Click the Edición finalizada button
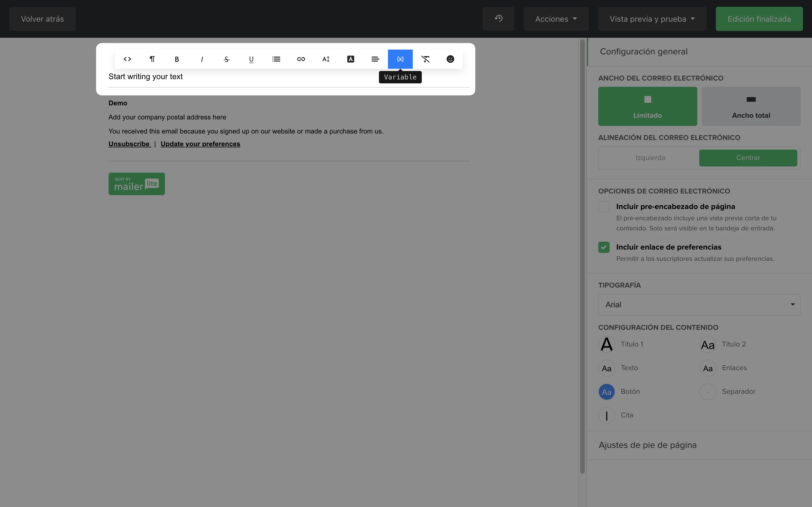Image resolution: width=812 pixels, height=507 pixels. click(x=759, y=19)
